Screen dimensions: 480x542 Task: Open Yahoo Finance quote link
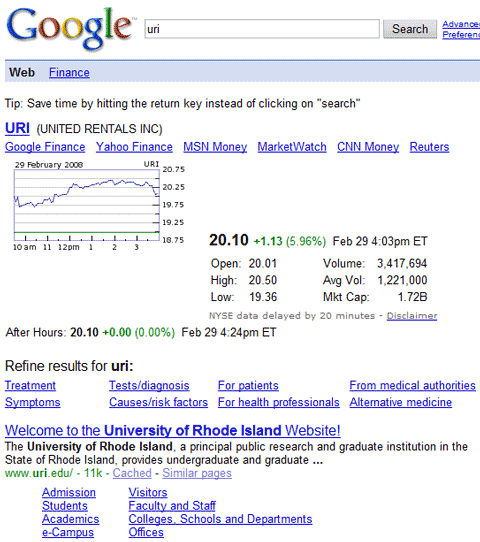pos(134,147)
